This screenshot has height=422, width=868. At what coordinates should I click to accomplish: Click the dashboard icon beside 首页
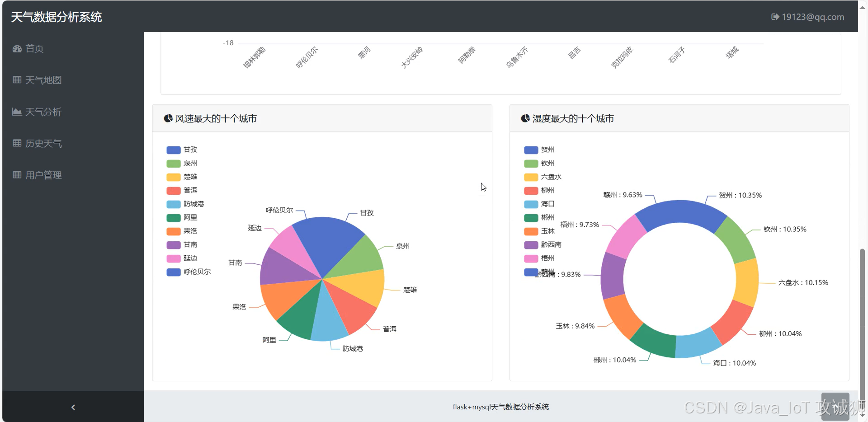click(x=17, y=49)
